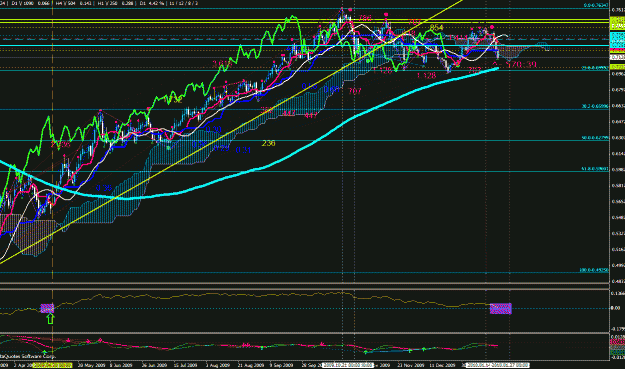
Task: Select the purple rectangle at indicator's right end
Action: click(500, 308)
